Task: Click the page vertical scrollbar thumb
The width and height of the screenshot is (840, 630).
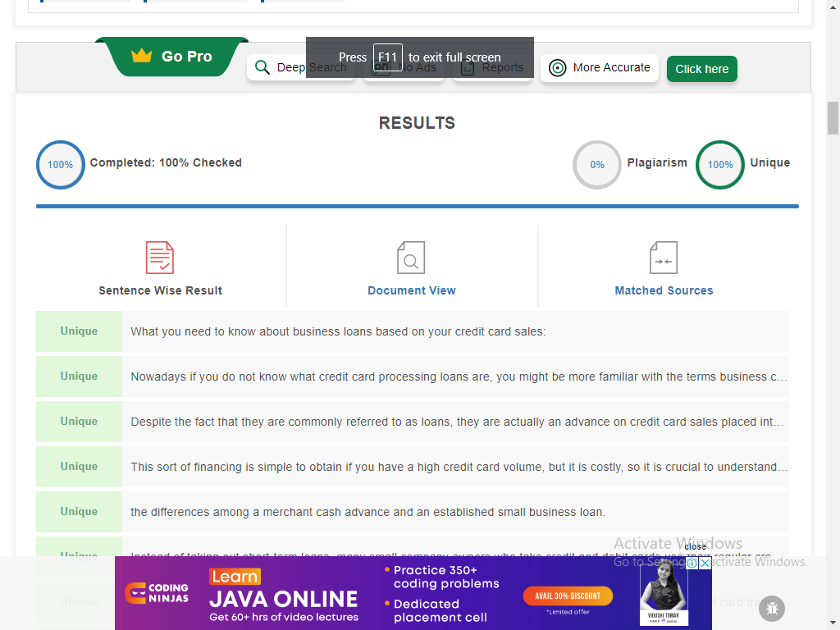Action: [x=833, y=118]
